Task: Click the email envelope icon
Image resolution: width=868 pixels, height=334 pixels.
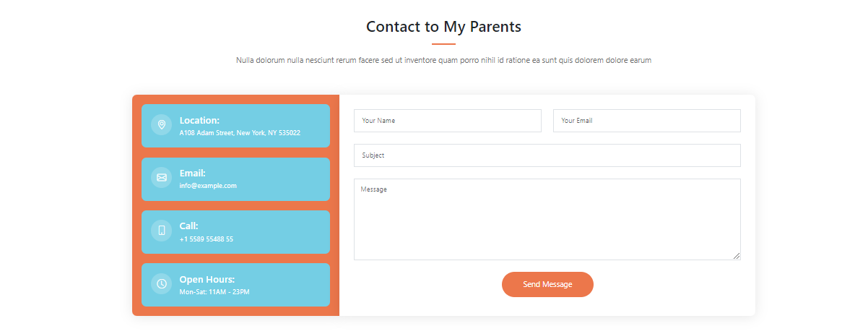Action: (x=162, y=178)
